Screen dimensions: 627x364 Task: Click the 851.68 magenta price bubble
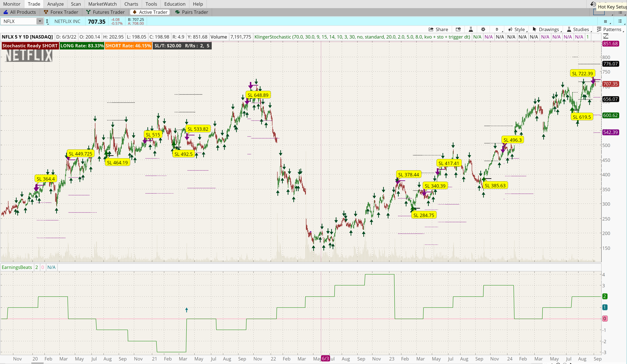coord(610,43)
